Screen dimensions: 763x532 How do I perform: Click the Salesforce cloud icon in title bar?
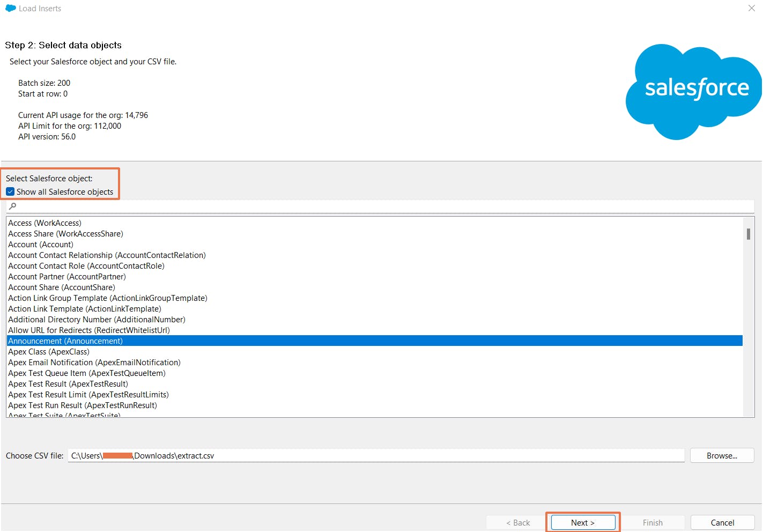10,8
